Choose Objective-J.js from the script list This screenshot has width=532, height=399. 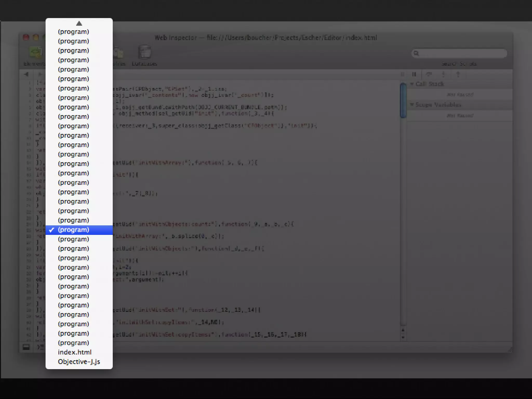point(79,362)
